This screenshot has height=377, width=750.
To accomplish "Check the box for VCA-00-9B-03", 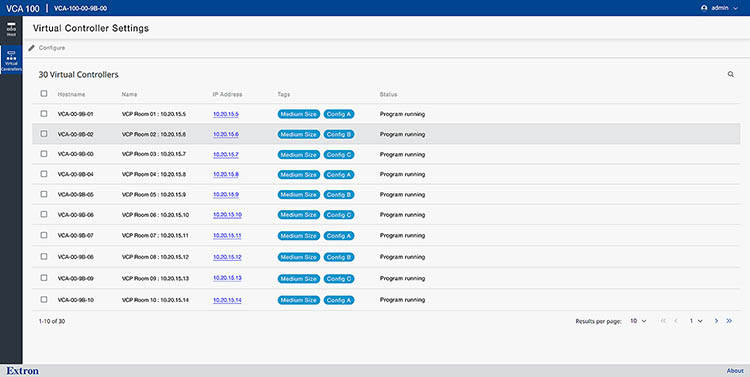I will 44,154.
